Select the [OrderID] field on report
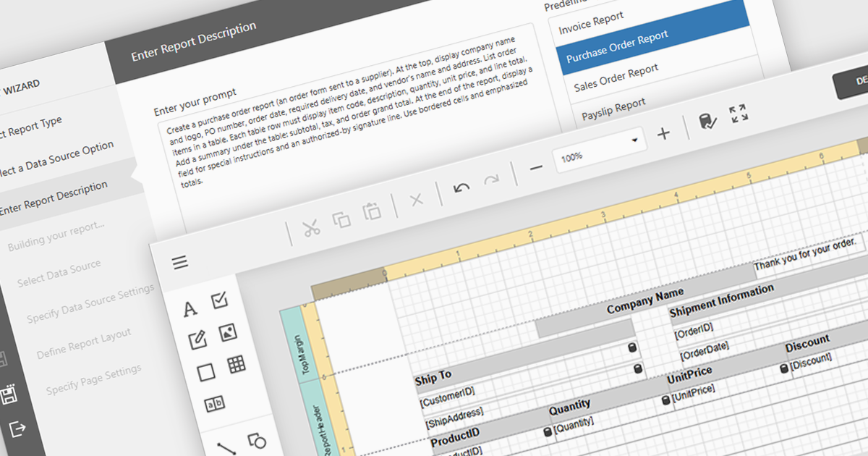This screenshot has width=868, height=456. pyautogui.click(x=693, y=331)
